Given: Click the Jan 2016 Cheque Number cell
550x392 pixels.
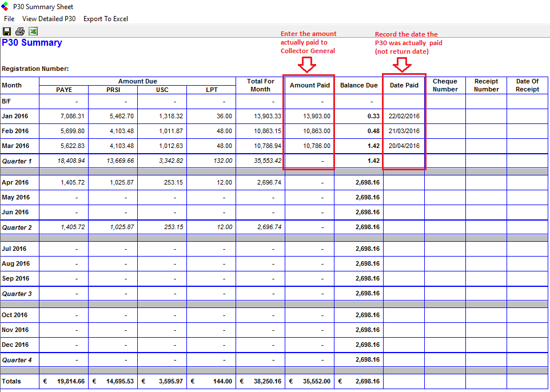Looking at the screenshot, I should [x=445, y=116].
